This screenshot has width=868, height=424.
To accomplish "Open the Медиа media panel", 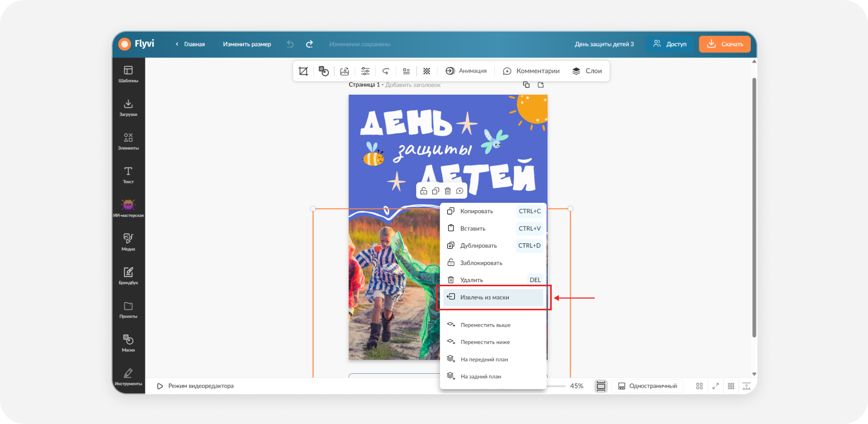I will click(128, 242).
